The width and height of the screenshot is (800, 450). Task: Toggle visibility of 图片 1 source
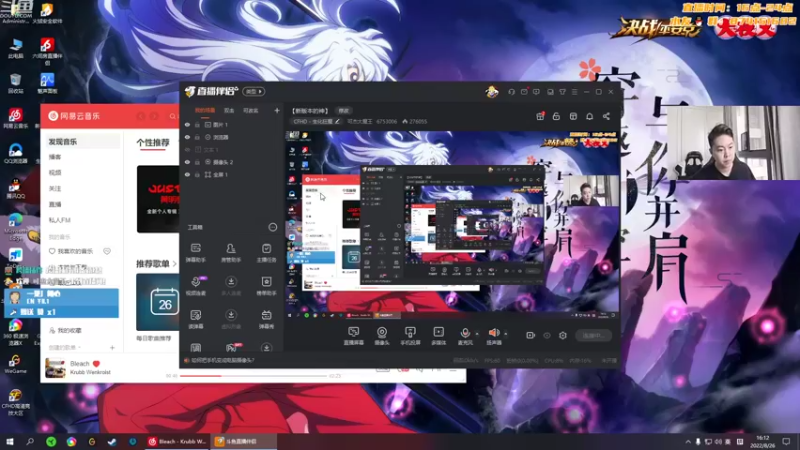[x=187, y=124]
